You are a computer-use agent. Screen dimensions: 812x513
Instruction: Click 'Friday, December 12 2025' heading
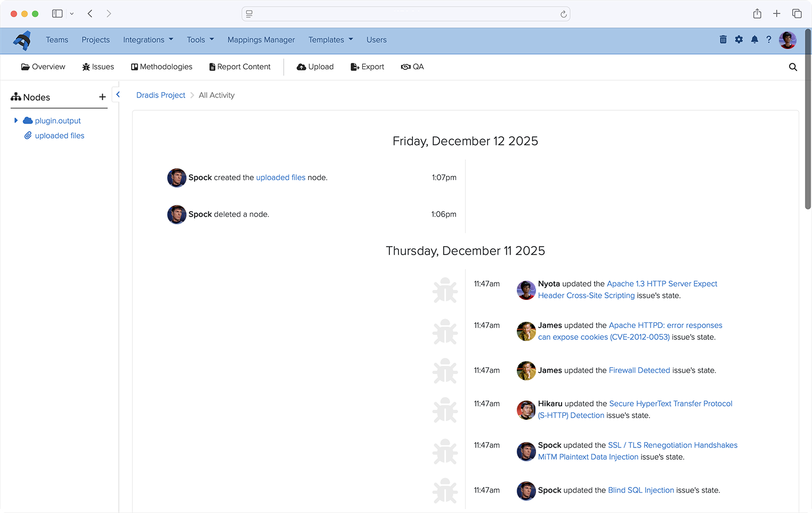pyautogui.click(x=465, y=141)
